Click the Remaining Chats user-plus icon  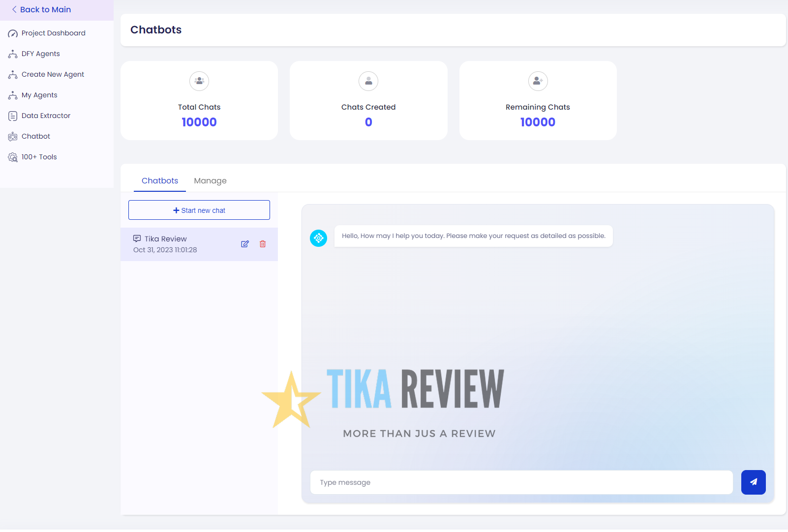point(538,81)
